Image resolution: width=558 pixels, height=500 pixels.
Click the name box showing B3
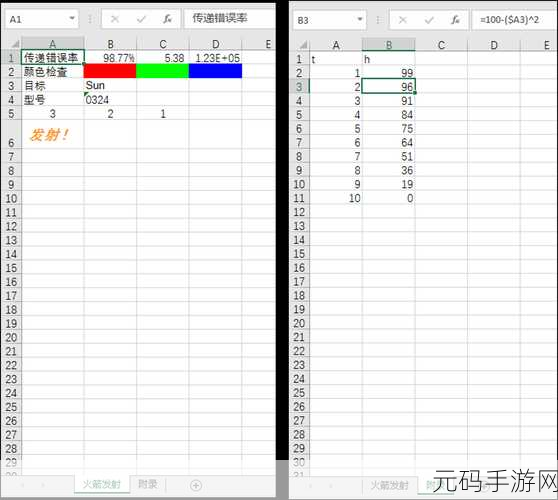330,20
